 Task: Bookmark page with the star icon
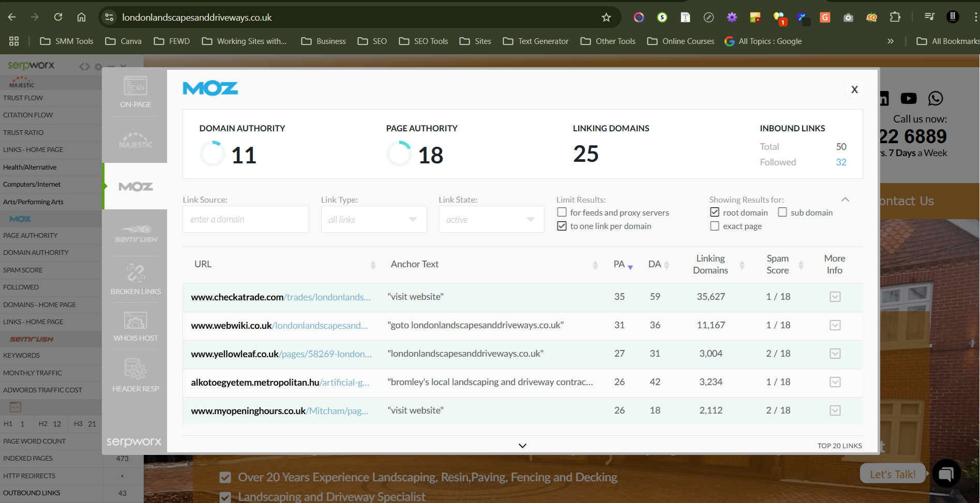point(606,18)
